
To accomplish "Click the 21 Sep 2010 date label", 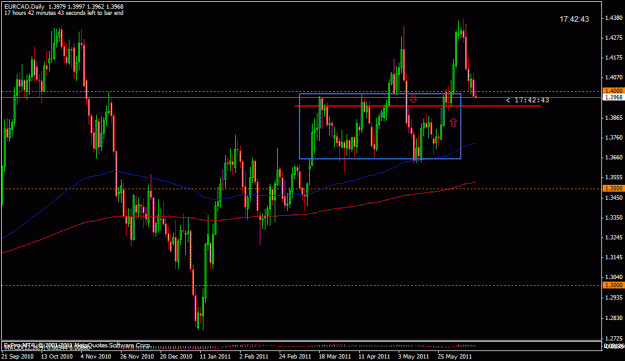I will point(18,357).
